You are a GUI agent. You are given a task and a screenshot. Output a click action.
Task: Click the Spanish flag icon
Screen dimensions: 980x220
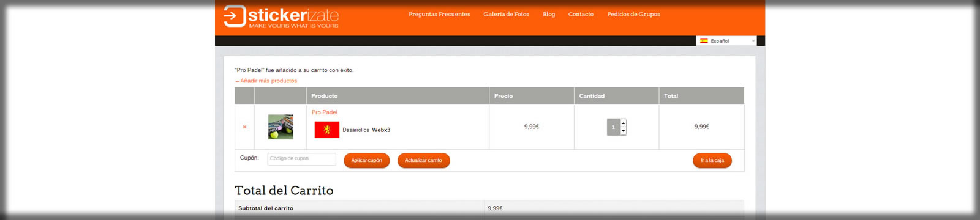coord(704,41)
